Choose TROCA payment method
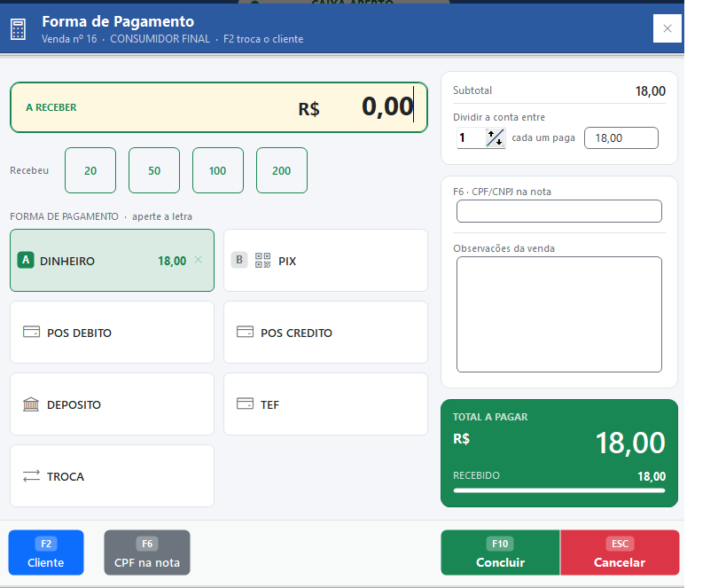The height and width of the screenshot is (588, 726). [x=112, y=476]
